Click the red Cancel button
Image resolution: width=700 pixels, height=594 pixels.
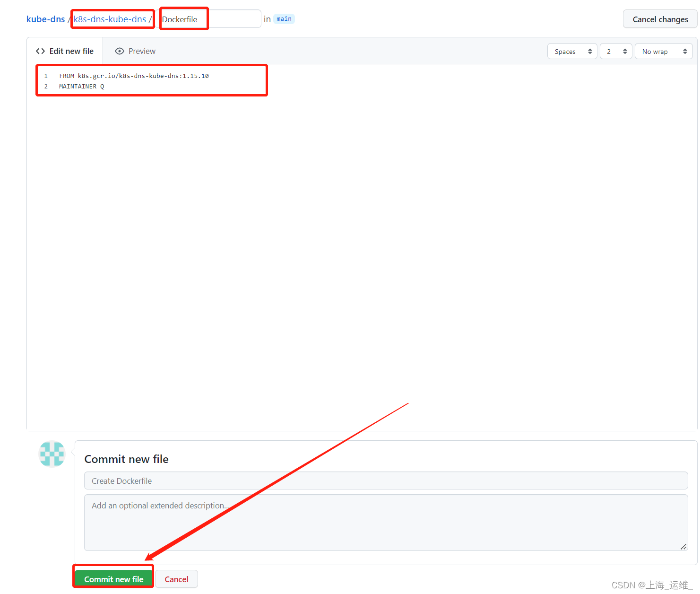176,579
